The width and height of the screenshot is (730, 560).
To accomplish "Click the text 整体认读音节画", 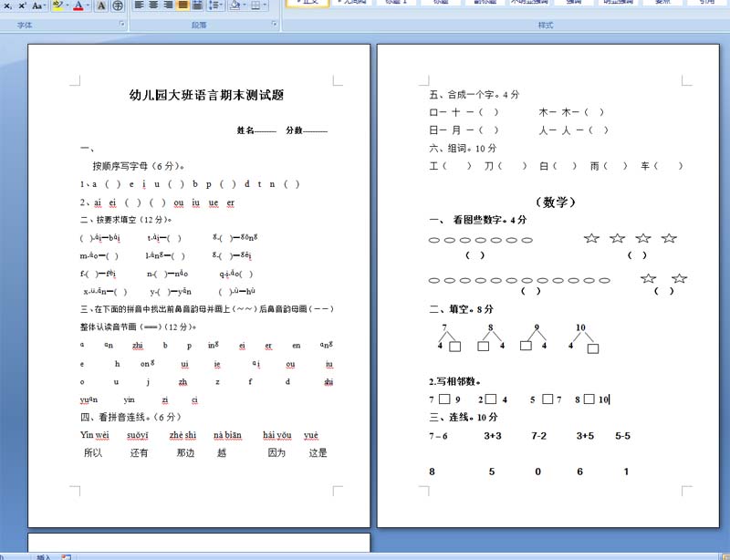I will (108, 327).
